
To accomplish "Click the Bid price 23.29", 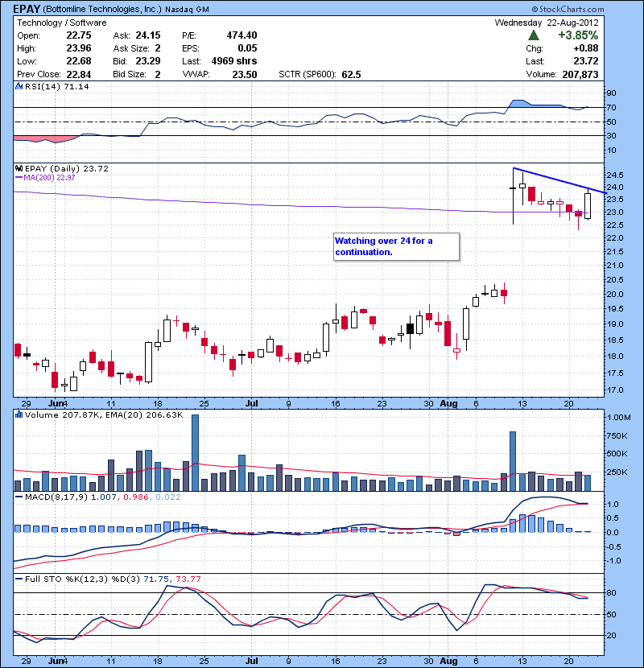I will (x=148, y=61).
